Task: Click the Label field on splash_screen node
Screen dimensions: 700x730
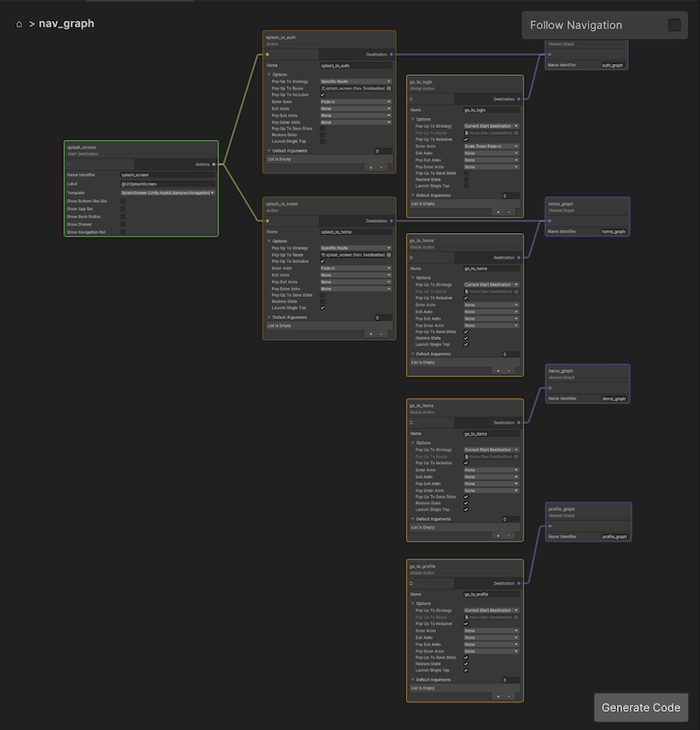Action: click(x=168, y=184)
